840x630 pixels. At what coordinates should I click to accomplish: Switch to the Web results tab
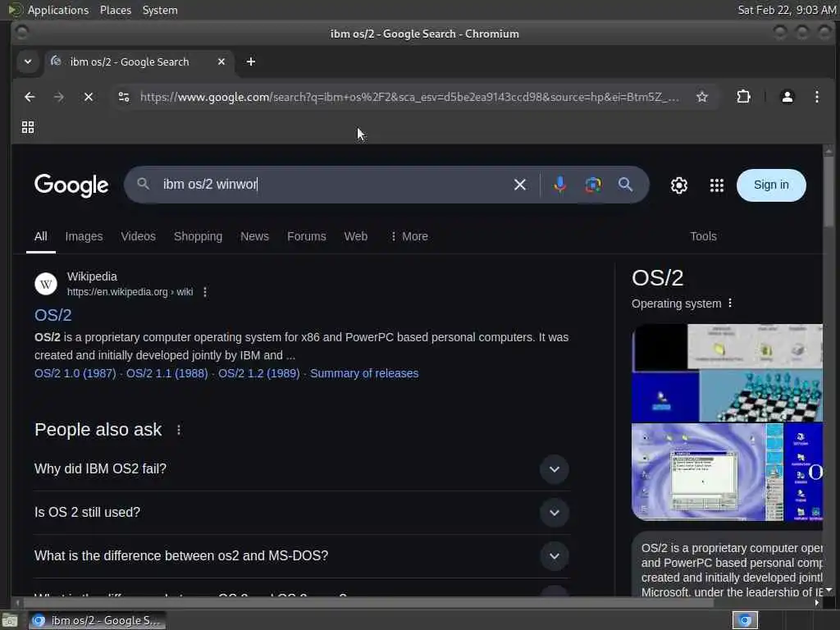[x=356, y=236]
